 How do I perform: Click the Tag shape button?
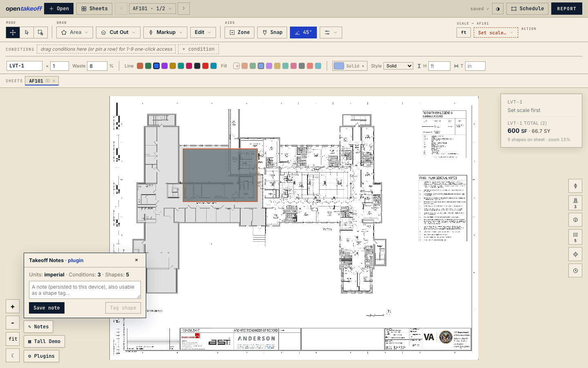click(123, 308)
